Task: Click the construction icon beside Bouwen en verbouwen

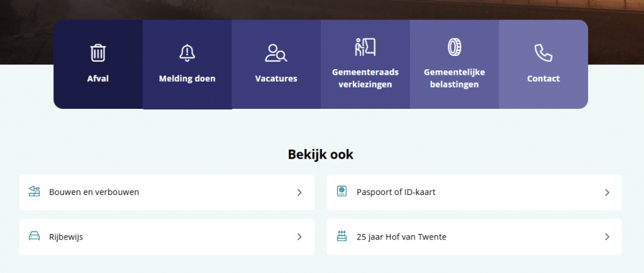Action: pos(35,191)
